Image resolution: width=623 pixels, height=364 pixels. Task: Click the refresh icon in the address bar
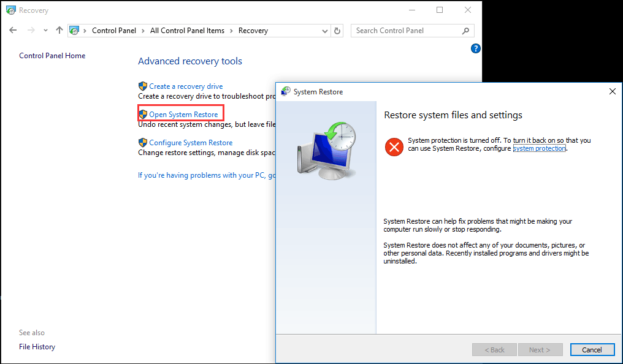pos(337,30)
